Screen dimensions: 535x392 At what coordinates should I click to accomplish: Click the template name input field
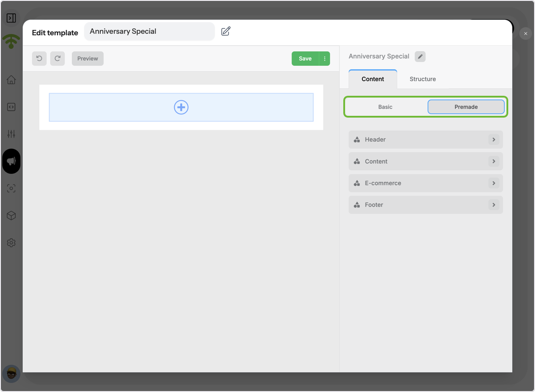click(x=149, y=32)
